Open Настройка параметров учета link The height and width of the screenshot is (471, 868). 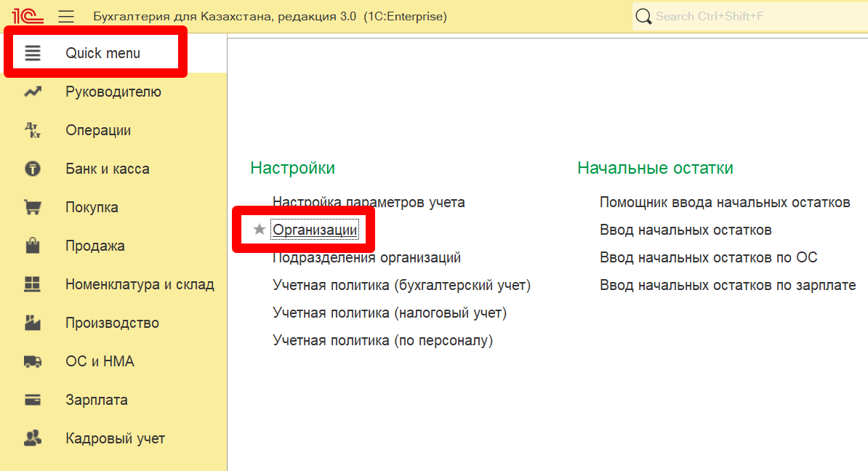click(x=369, y=202)
